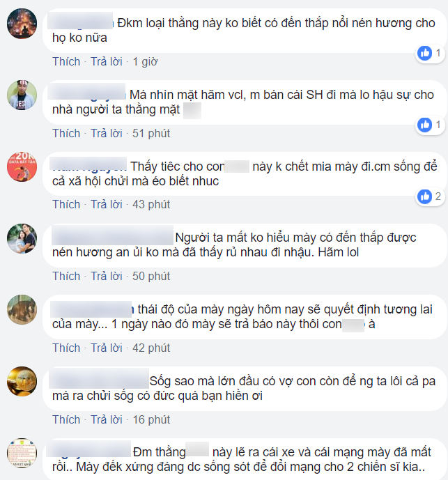Open avatar of the last comment
This screenshot has width=448, height=480.
pyautogui.click(x=22, y=454)
